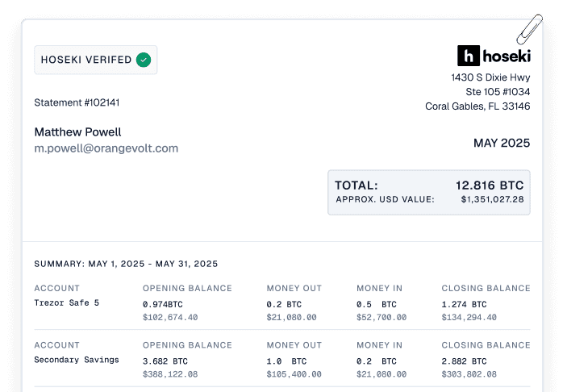This screenshot has width=567, height=392.
Task: Click Trezor opening balance 0.974BTC
Action: point(165,304)
